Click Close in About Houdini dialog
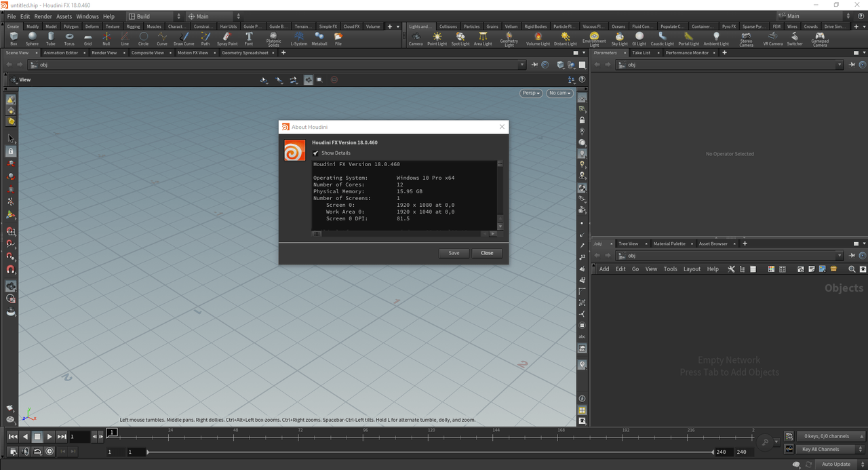868x470 pixels. pyautogui.click(x=487, y=253)
